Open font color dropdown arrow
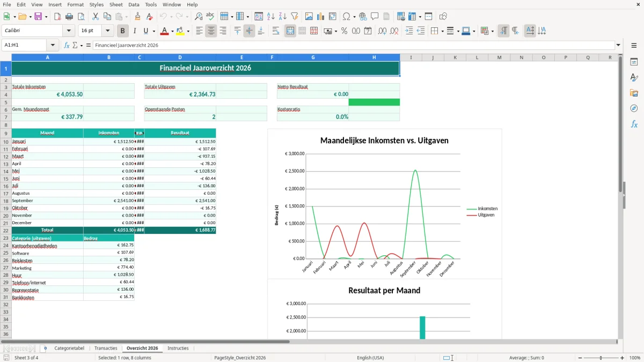Screen dimensions: 644x362 click(172, 31)
